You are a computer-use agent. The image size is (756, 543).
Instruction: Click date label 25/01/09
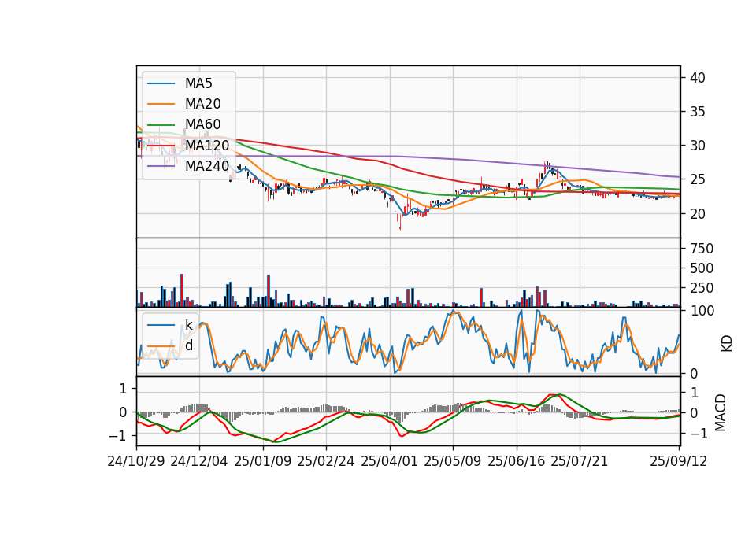click(263, 461)
